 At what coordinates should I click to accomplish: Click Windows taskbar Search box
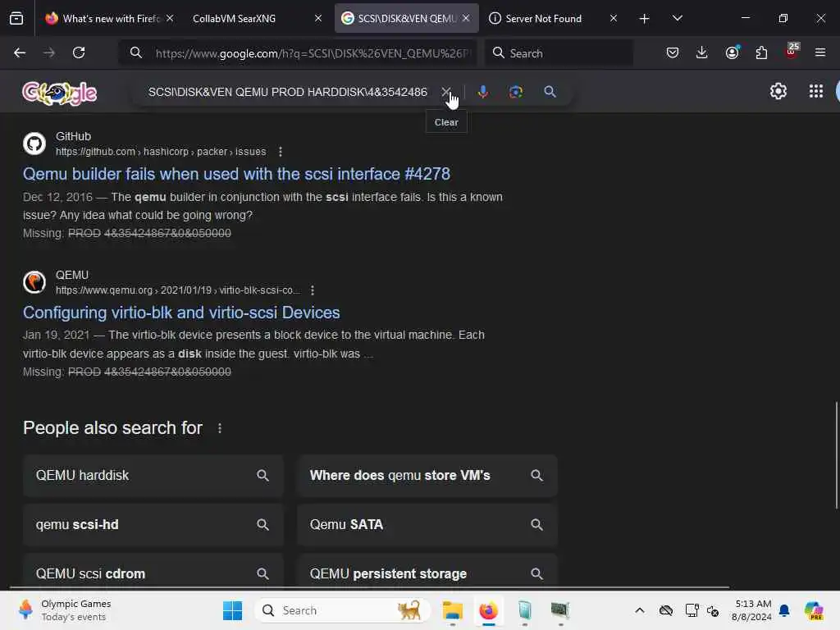tap(344, 610)
